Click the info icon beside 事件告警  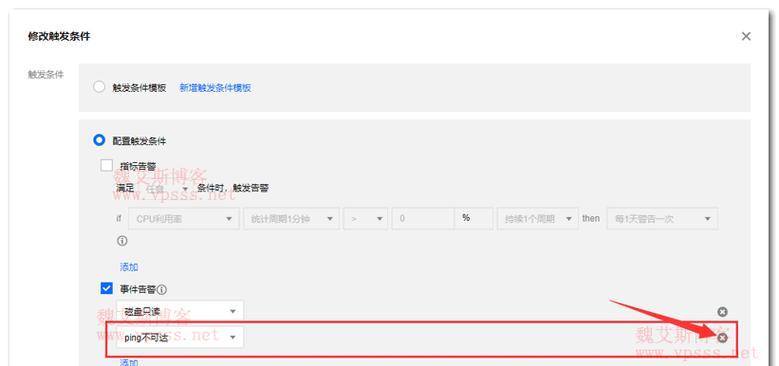162,290
